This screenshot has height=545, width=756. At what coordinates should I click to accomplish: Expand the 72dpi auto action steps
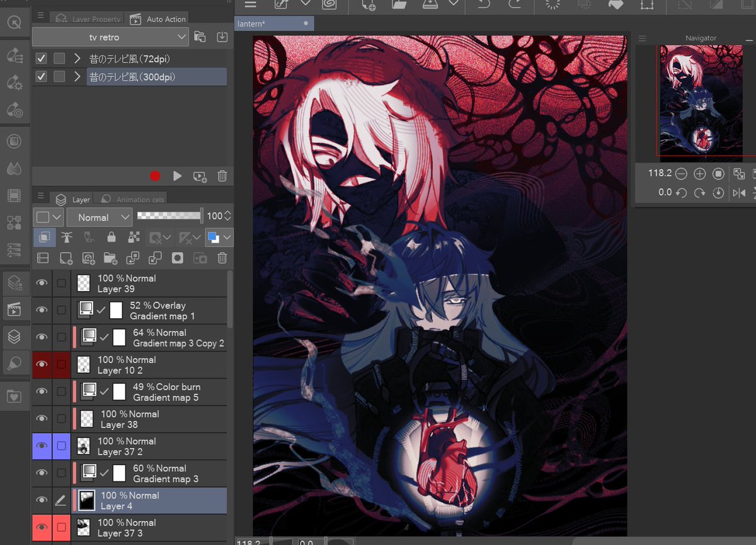[x=77, y=59]
